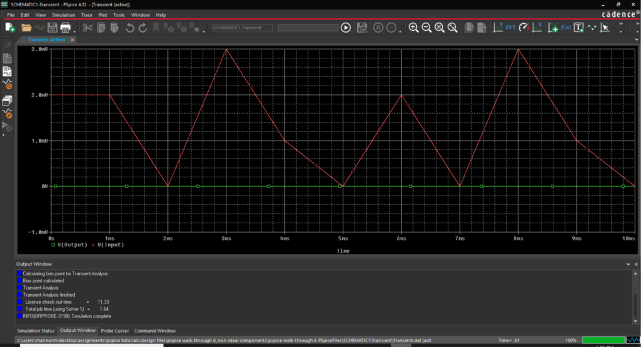
Task: Undo the last action
Action: [130, 28]
